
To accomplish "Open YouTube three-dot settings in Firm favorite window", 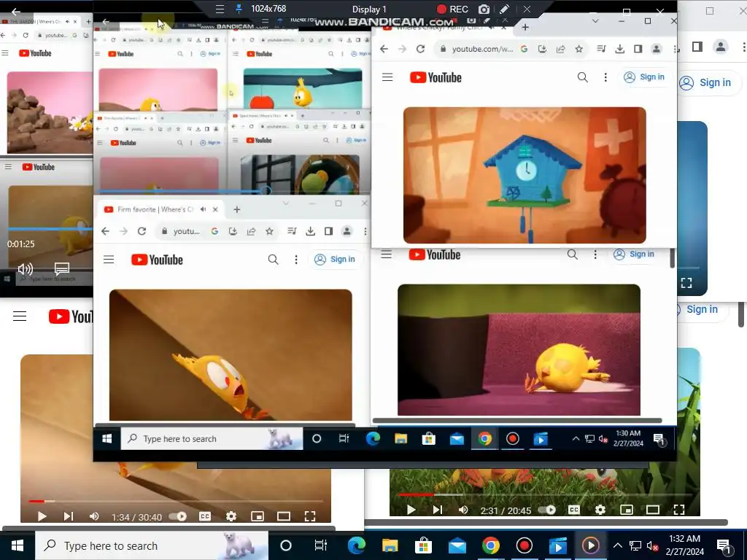I will tap(296, 260).
